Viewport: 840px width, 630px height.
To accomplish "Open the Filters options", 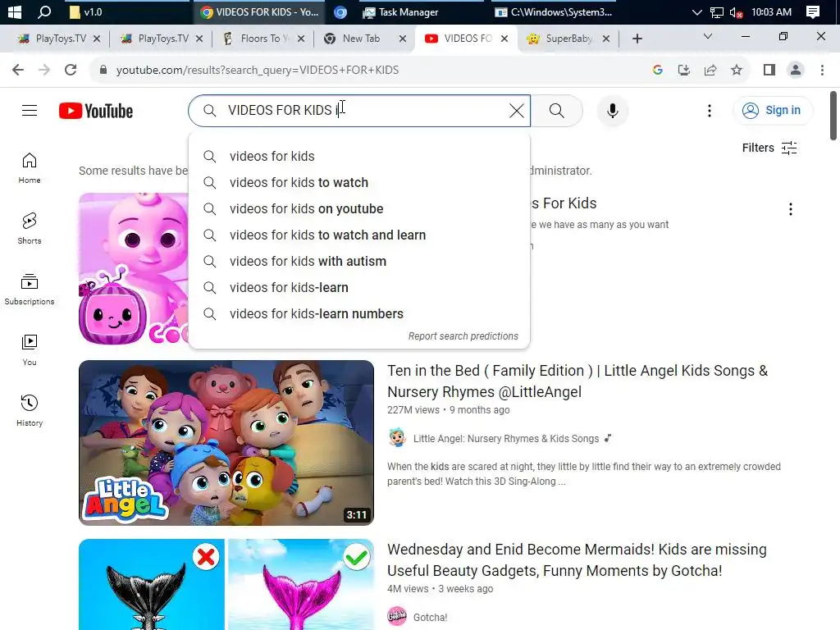I will pyautogui.click(x=769, y=148).
